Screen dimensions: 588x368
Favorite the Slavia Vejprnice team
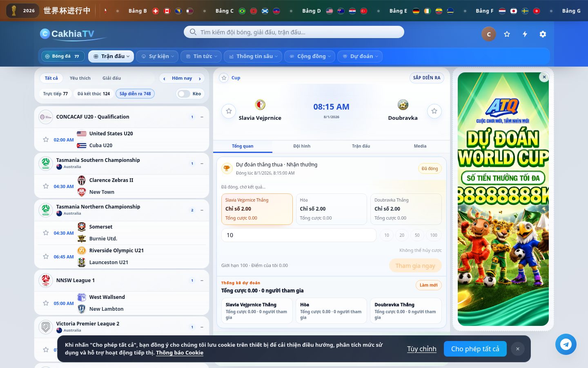[229, 111]
